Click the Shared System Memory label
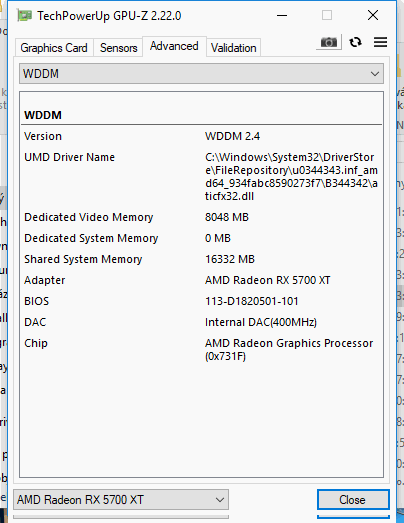 point(83,259)
